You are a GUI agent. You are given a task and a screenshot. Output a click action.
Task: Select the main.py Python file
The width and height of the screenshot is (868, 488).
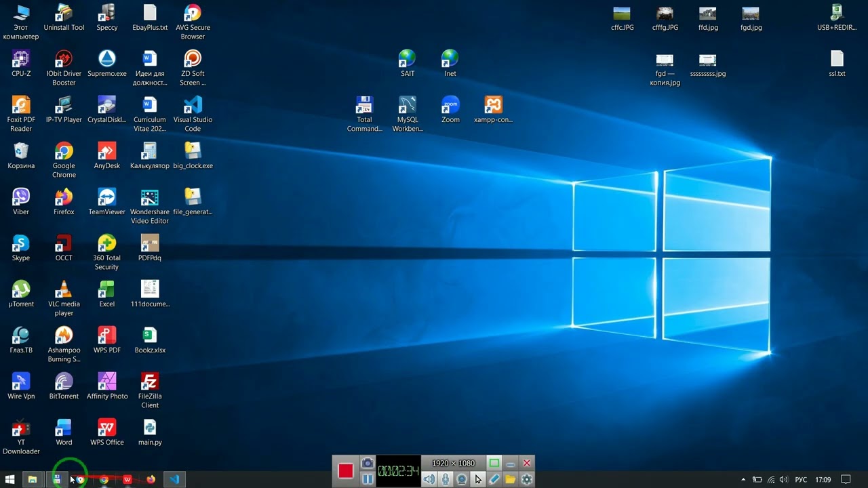click(x=150, y=432)
